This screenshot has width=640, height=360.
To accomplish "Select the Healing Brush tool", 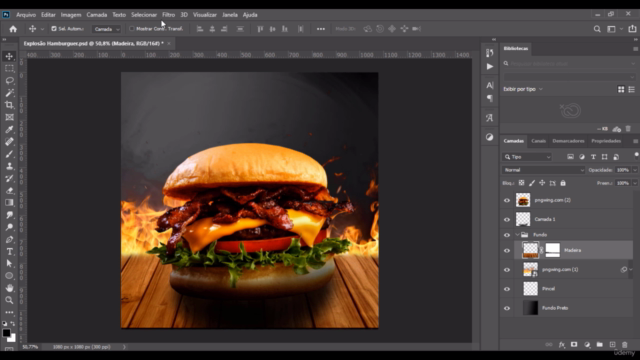I will pos(9,142).
